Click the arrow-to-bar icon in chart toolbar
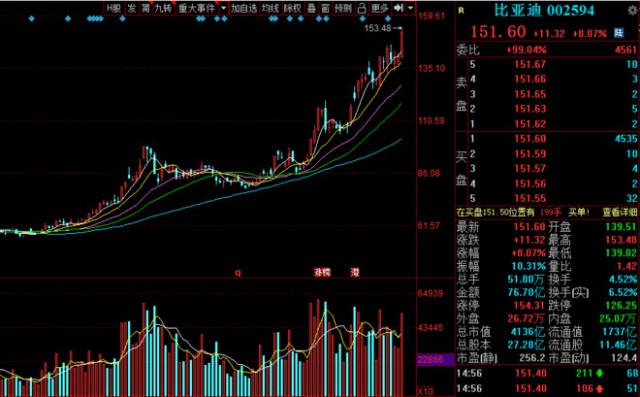This screenshot has height=397, width=640. tap(398, 8)
